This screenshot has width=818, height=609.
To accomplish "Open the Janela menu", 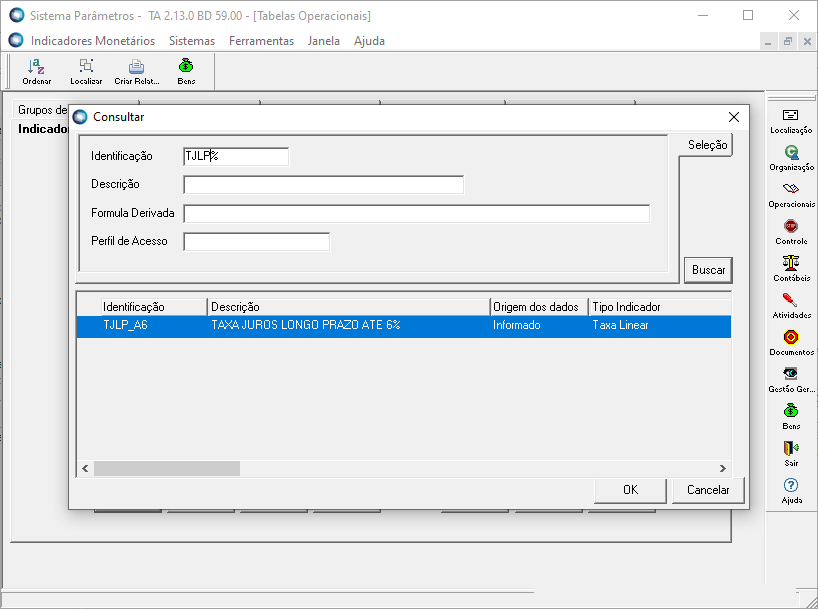I will (323, 41).
